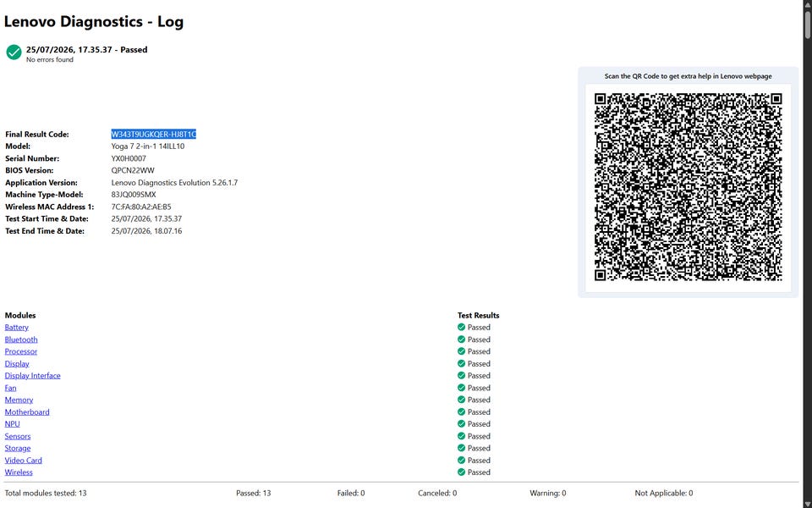The height and width of the screenshot is (508, 812).
Task: Click the Passed: 13 summary text
Action: [x=253, y=493]
